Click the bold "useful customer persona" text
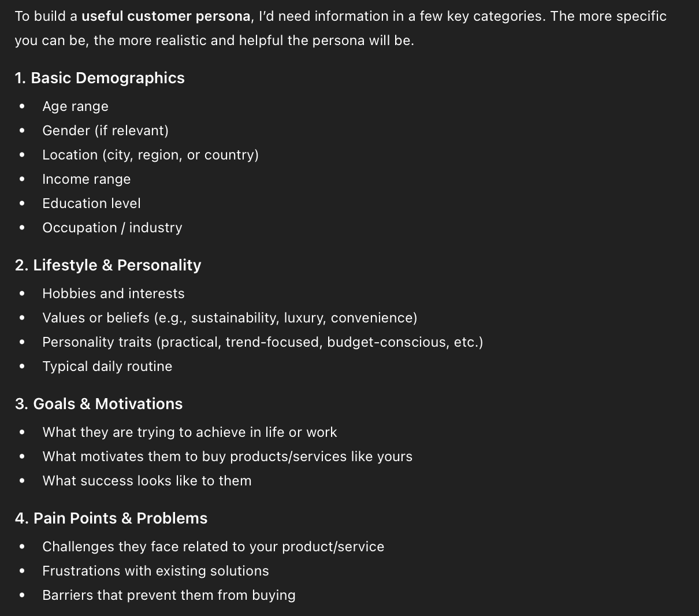This screenshot has width=699, height=616. coord(166,16)
